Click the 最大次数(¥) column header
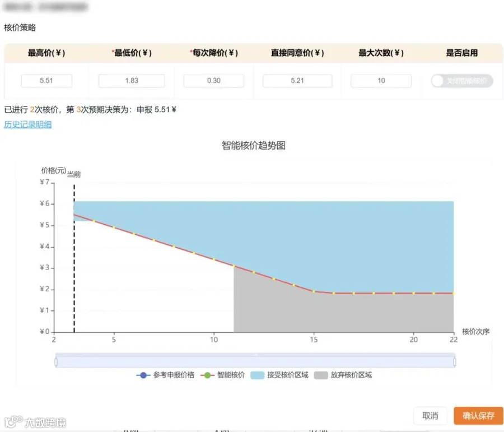Image resolution: width=504 pixels, height=432 pixels. [381, 53]
